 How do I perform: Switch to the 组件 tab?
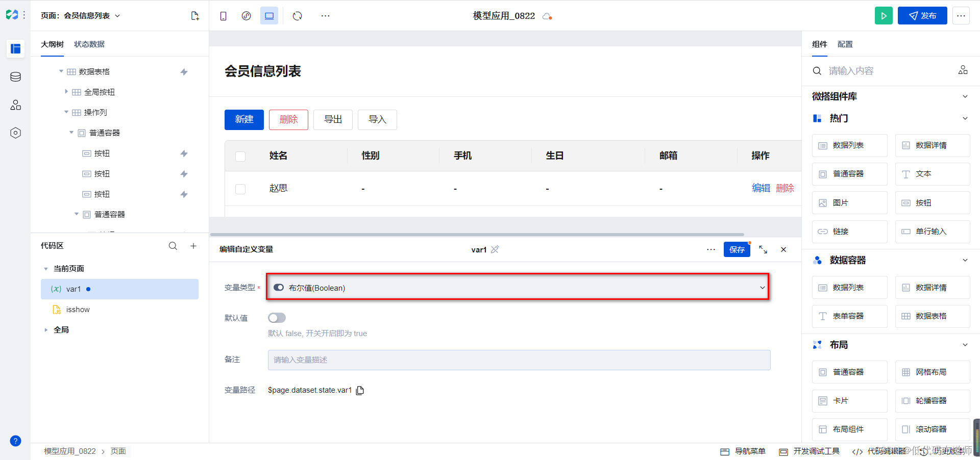(820, 44)
